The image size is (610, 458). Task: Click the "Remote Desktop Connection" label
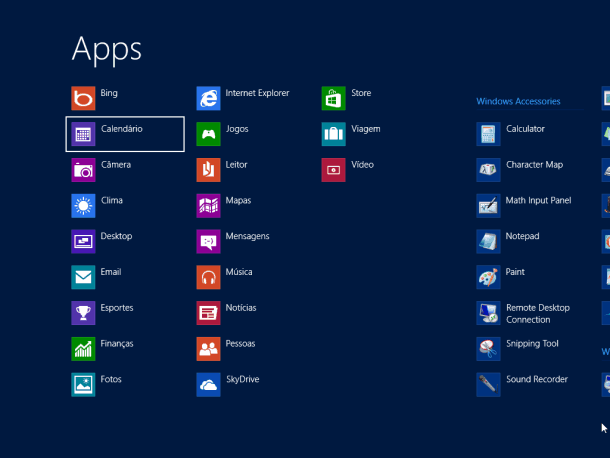coord(538,314)
